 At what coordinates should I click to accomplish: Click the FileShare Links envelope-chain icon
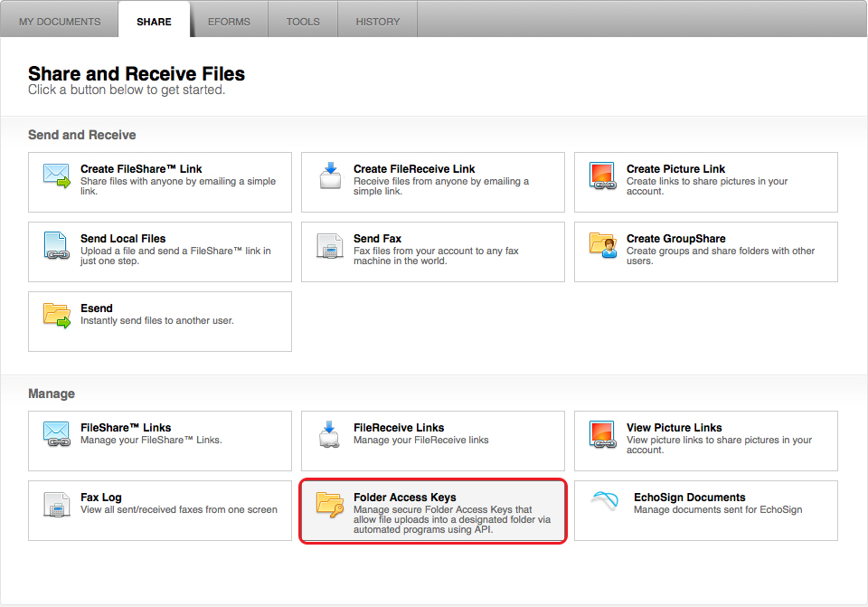tap(57, 434)
